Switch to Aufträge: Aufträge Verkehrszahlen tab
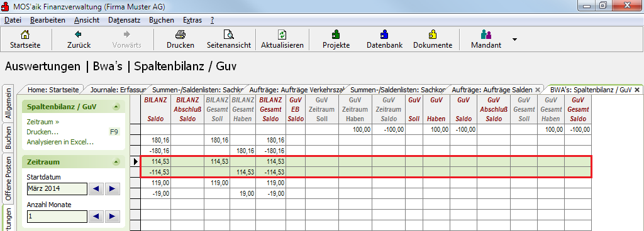 [x=296, y=89]
